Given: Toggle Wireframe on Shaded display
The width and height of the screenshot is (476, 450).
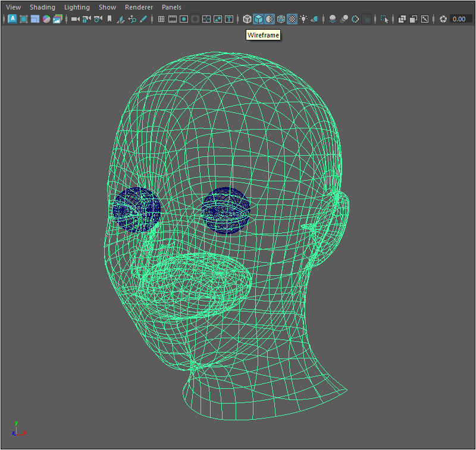Looking at the screenshot, I should tap(281, 19).
